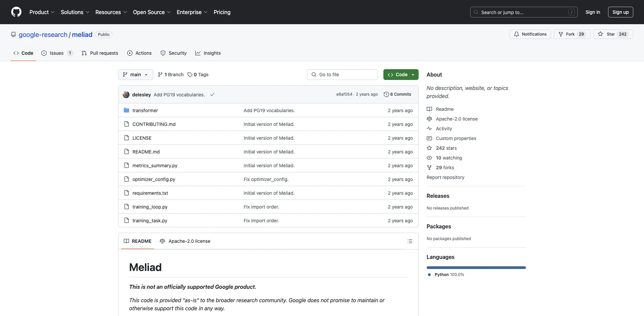
Task: Click the fork icon beside 29 forks
Action: 429,168
